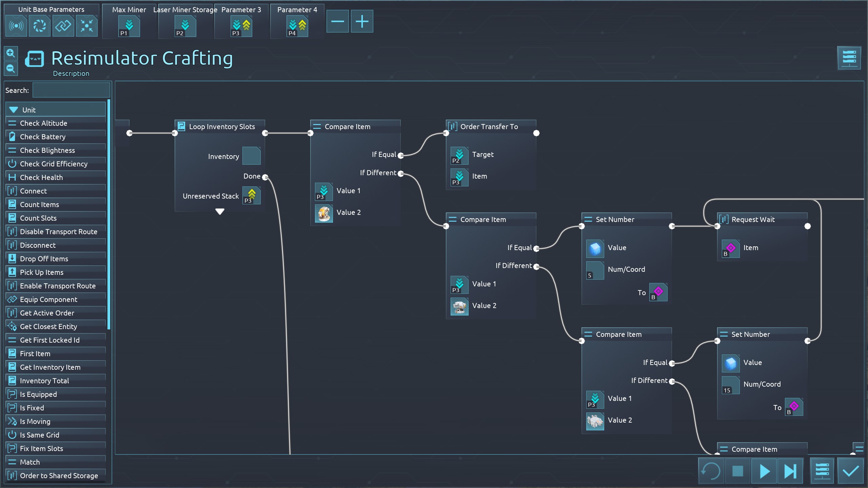This screenshot has width=868, height=488.
Task: Click the signal range unit parameter icon
Action: tap(16, 26)
